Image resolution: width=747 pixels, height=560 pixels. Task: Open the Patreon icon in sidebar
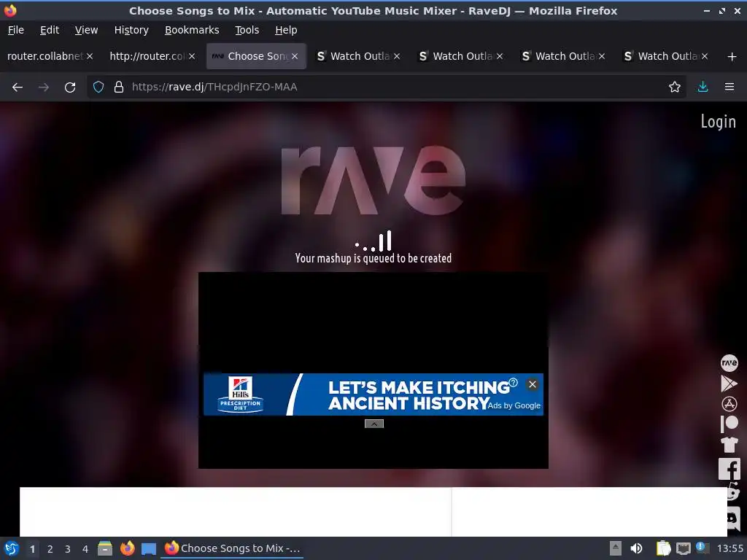(x=729, y=424)
